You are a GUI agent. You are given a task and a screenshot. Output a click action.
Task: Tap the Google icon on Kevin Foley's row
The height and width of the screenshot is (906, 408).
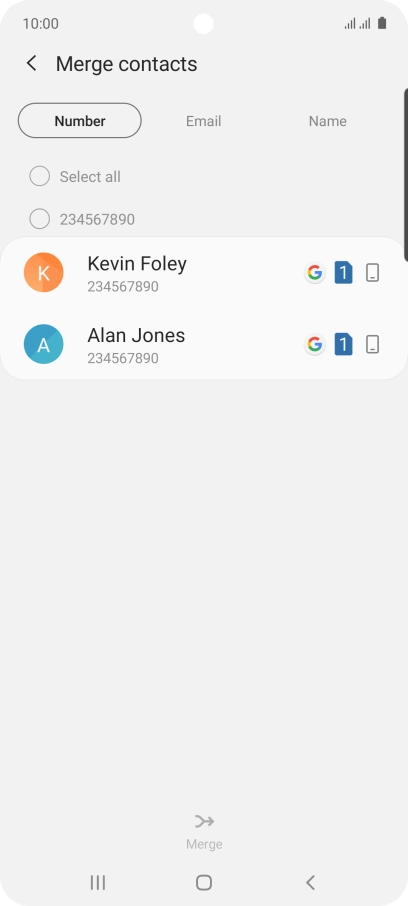point(314,273)
